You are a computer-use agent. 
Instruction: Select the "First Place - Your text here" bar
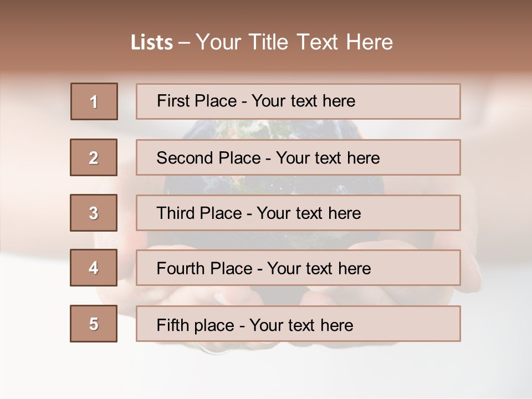click(298, 101)
